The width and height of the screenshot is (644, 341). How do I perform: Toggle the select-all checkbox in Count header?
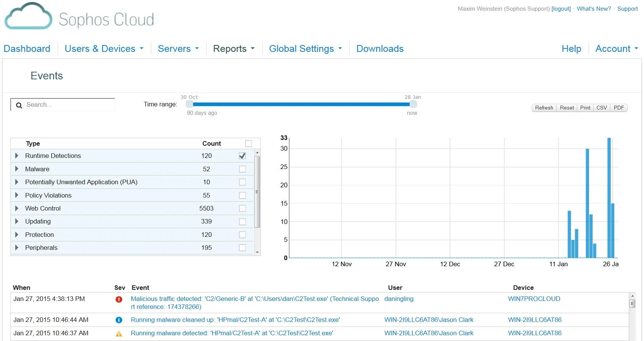249,143
